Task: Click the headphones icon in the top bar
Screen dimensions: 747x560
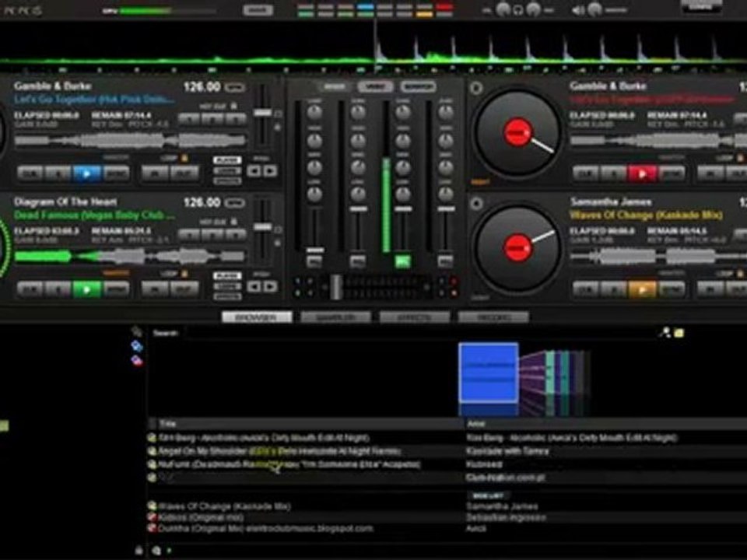Action: tap(518, 10)
